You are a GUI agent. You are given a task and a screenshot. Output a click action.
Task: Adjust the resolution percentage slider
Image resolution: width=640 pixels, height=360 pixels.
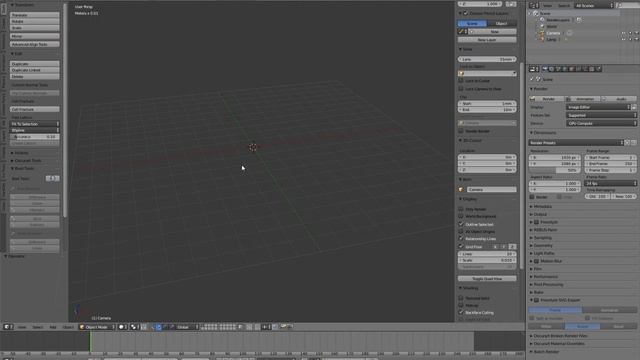click(555, 170)
